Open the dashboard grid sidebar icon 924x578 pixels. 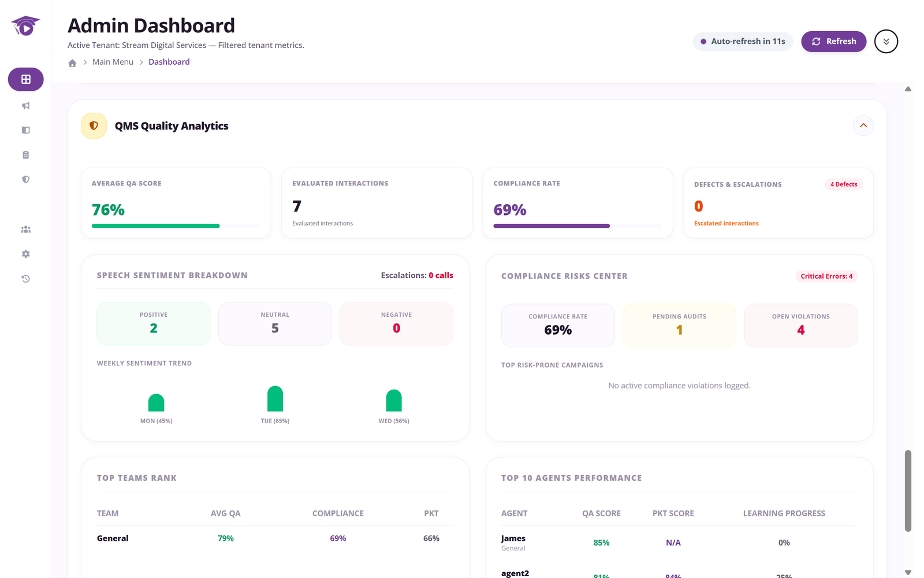pos(25,79)
